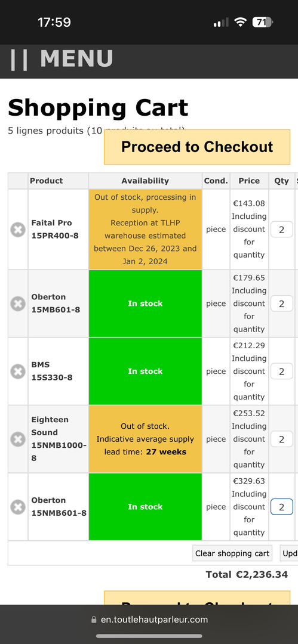Tap the battery indicator icon

tap(263, 22)
